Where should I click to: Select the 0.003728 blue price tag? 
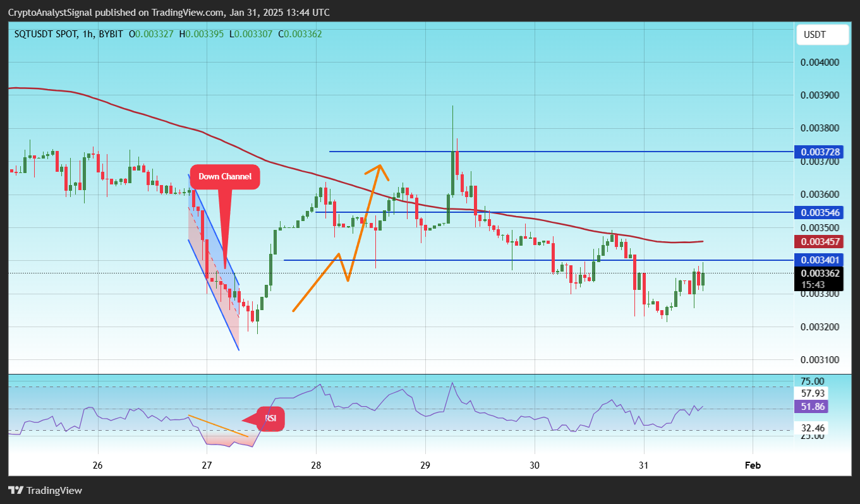click(x=820, y=152)
